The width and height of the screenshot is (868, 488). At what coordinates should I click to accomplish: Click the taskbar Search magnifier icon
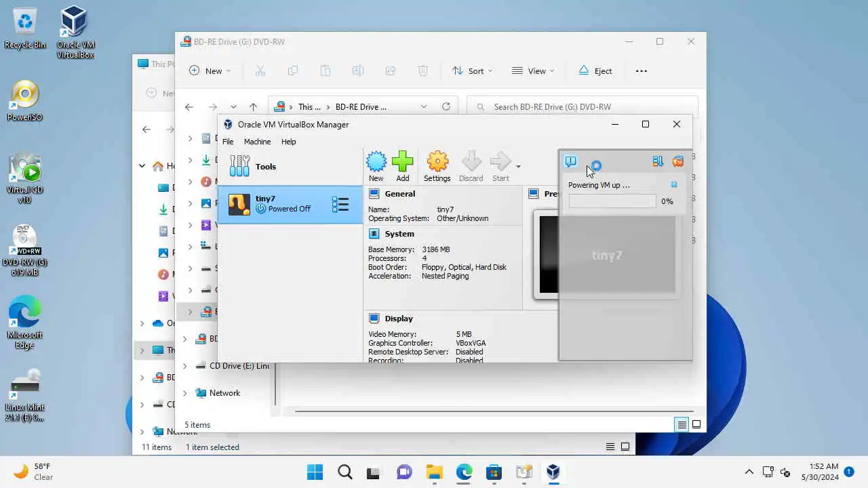(x=344, y=472)
